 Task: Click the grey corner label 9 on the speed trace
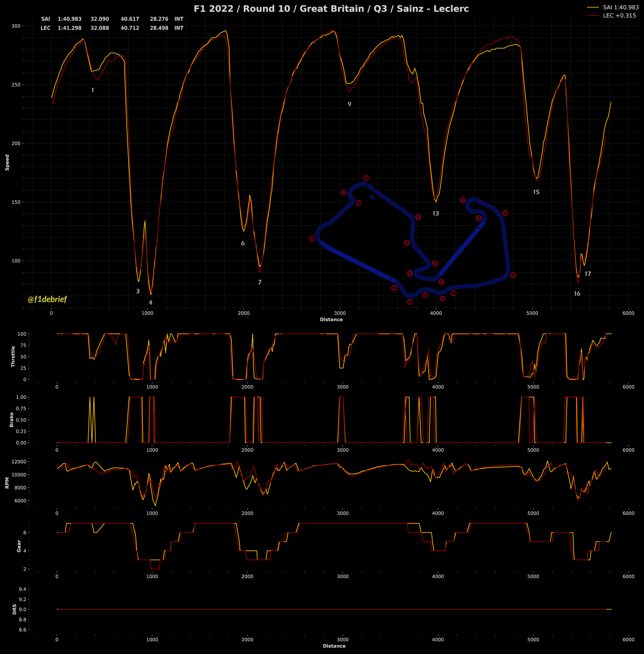coord(350,104)
